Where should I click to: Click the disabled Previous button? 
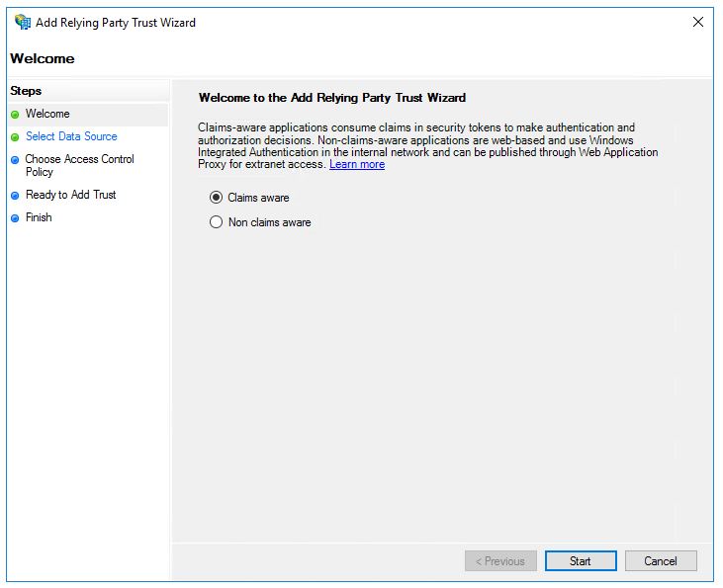pos(500,560)
